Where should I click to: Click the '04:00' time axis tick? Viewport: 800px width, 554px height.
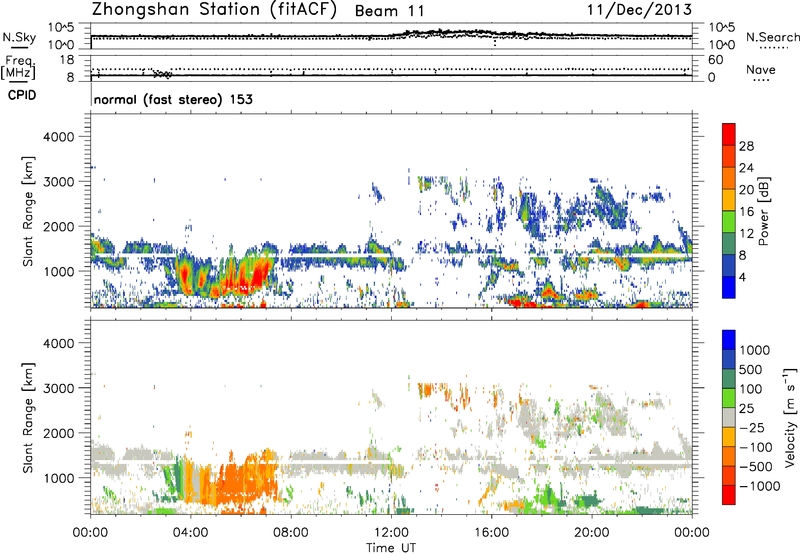(190, 533)
